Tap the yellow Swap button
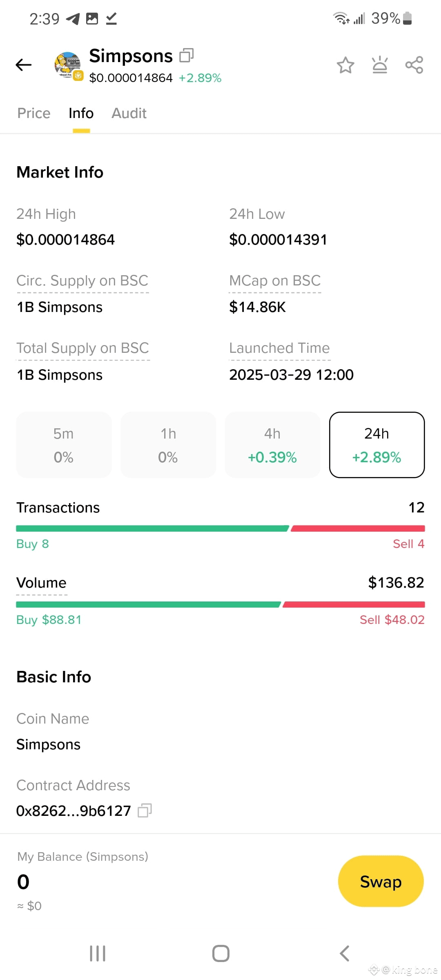This screenshot has width=441, height=980. pyautogui.click(x=381, y=881)
